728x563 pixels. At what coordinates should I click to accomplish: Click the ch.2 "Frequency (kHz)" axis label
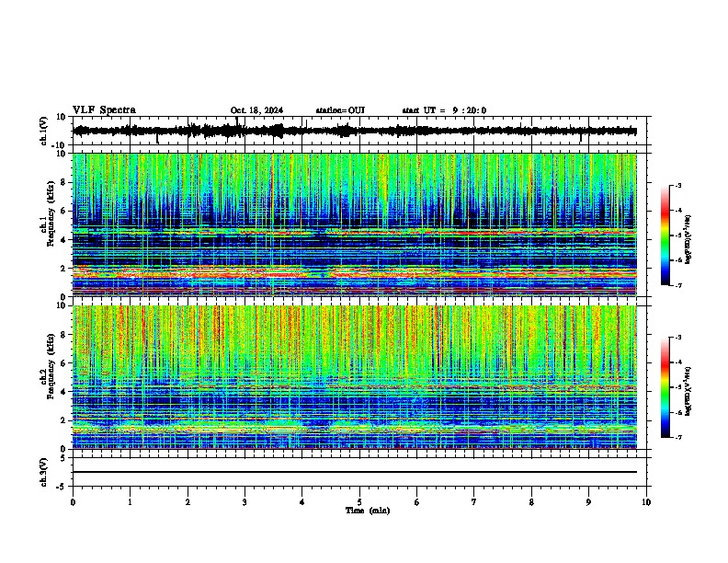coord(51,366)
